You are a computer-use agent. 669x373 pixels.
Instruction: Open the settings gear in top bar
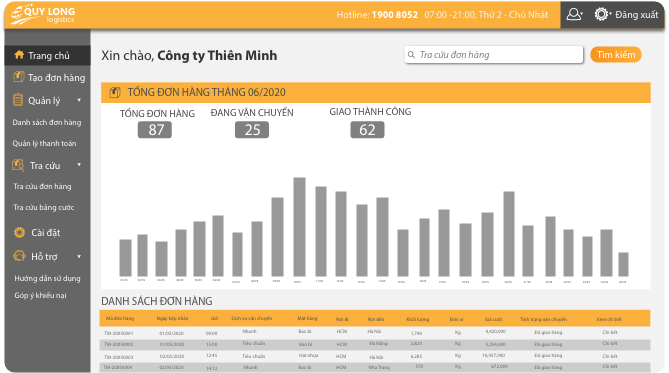click(x=602, y=15)
